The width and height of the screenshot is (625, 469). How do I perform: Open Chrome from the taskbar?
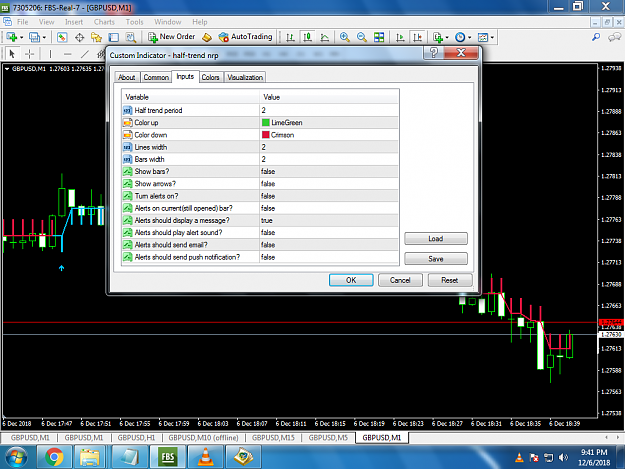54,457
